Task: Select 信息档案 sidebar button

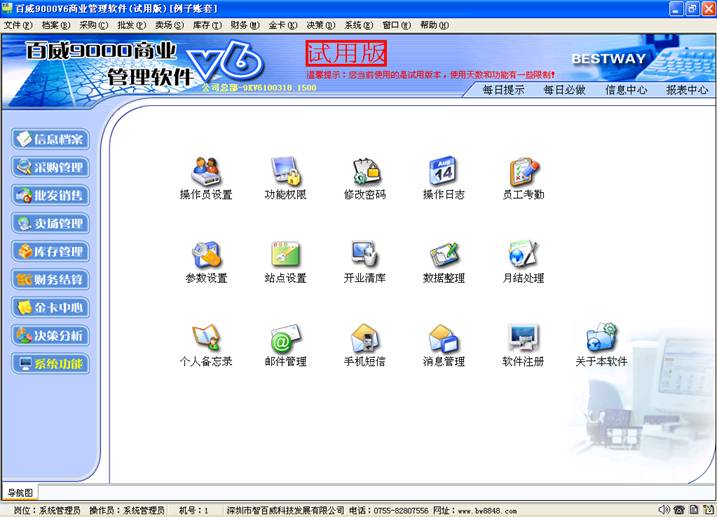Action: click(x=50, y=139)
